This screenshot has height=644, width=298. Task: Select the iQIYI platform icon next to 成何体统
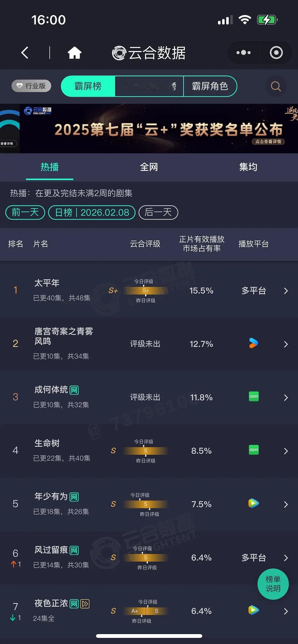coord(253,397)
